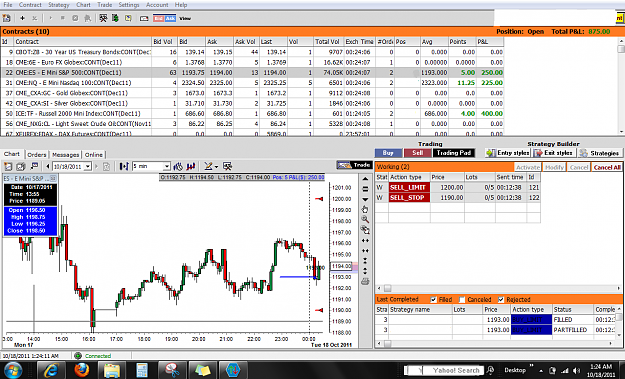Image resolution: width=625 pixels, height=379 pixels.
Task: Click the chart studies indicator icon
Action: click(x=178, y=166)
